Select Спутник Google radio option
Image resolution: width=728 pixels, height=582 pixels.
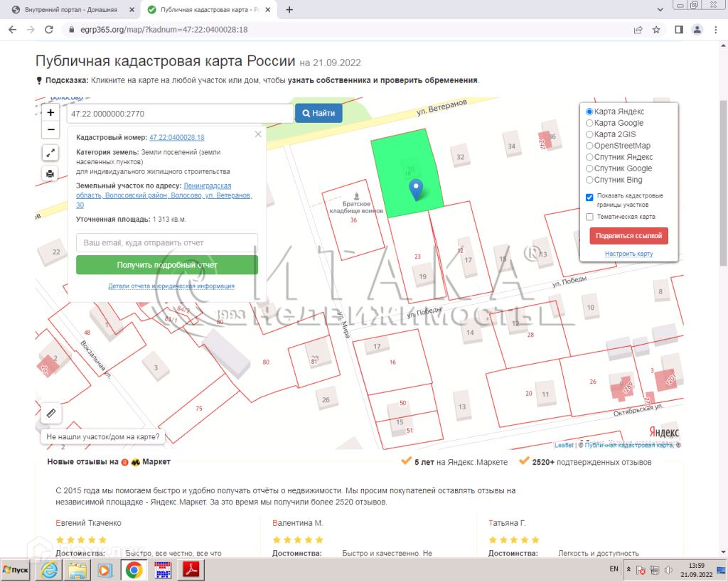click(589, 168)
